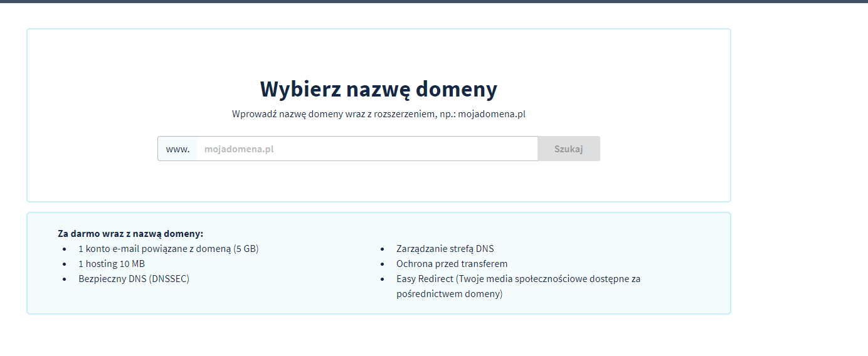Click the bullet beside Easy Redirect
The width and height of the screenshot is (868, 356).
coord(383,279)
